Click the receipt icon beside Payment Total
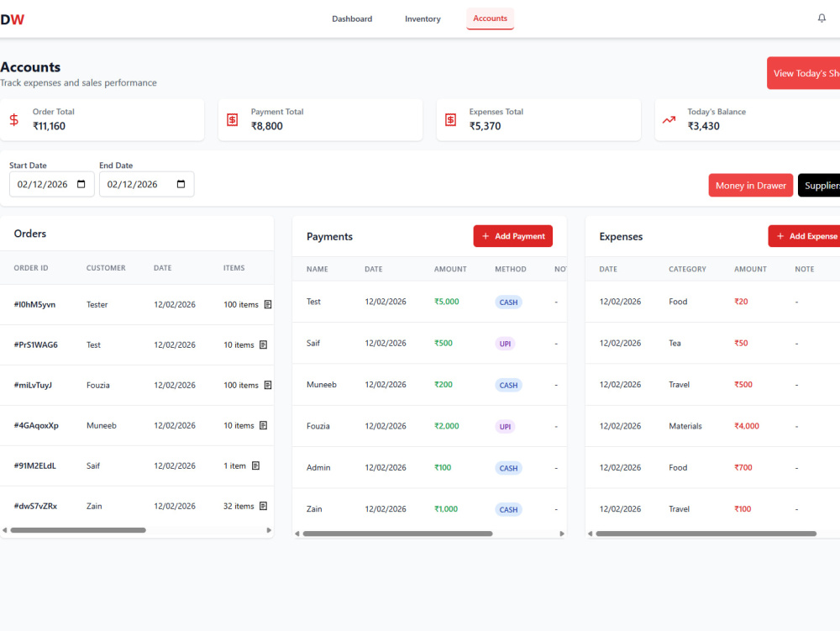840x631 pixels. click(232, 119)
